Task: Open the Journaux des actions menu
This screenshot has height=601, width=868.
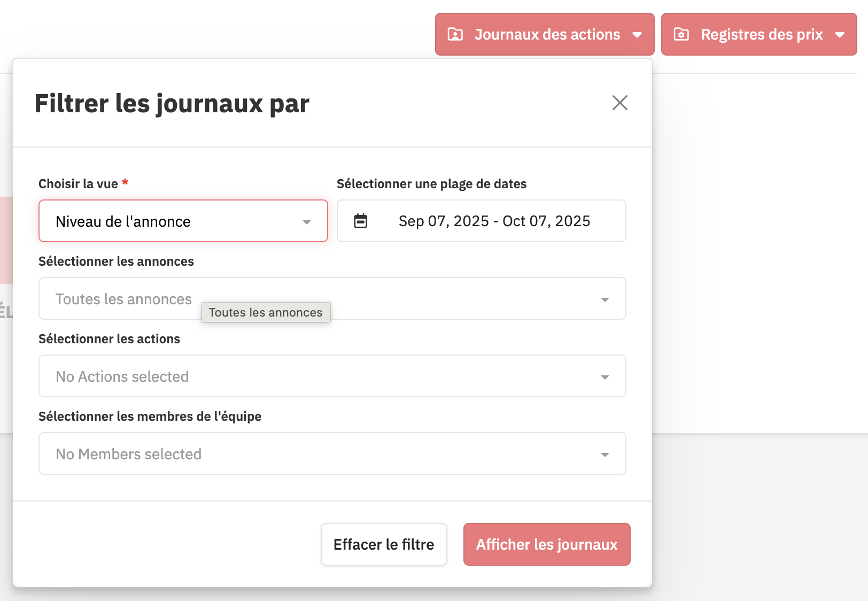Action: tap(547, 35)
